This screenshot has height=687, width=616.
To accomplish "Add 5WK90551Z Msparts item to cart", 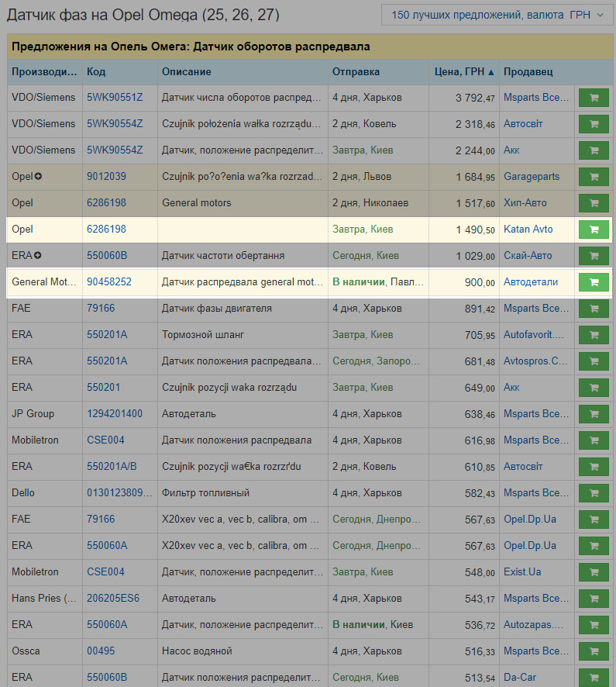I will pyautogui.click(x=594, y=98).
